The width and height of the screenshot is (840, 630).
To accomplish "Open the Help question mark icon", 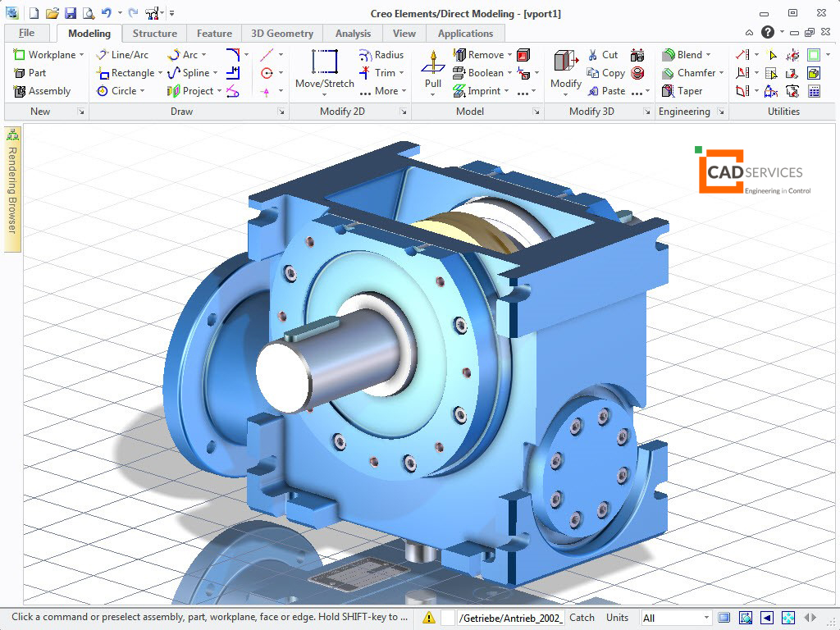I will tap(768, 32).
